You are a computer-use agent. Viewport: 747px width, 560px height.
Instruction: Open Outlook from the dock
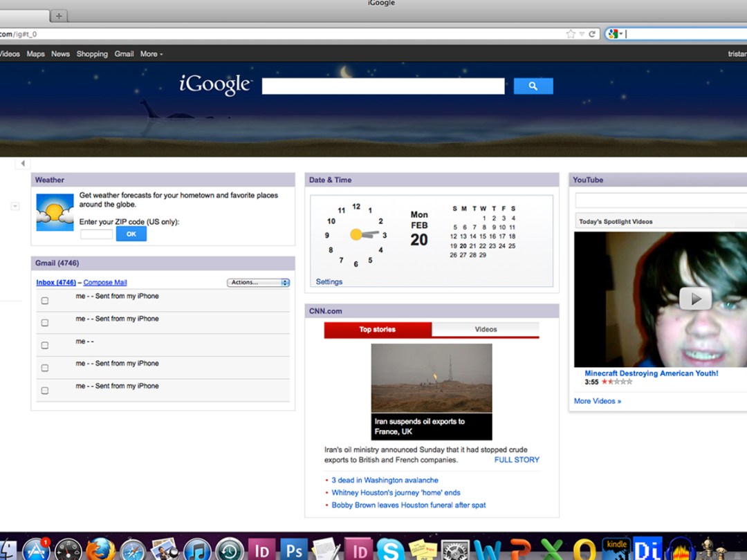point(584,550)
